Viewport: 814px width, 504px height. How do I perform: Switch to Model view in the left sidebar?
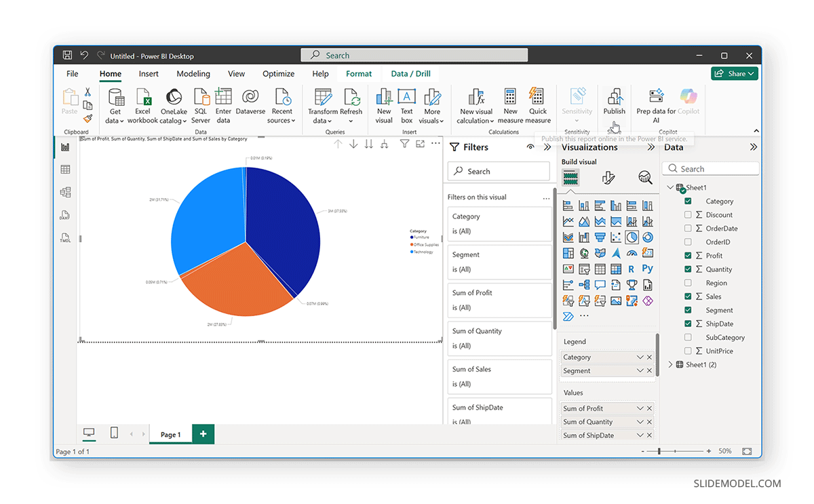pos(64,192)
